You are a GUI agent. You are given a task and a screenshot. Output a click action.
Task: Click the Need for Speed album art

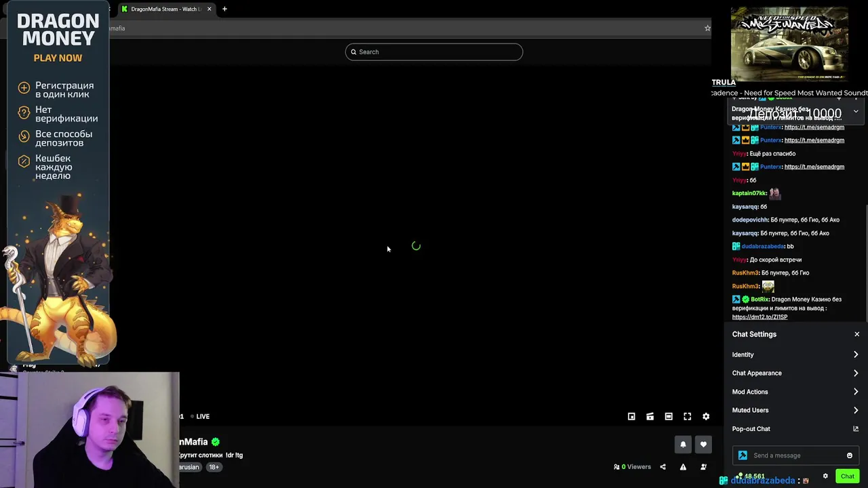pyautogui.click(x=789, y=43)
